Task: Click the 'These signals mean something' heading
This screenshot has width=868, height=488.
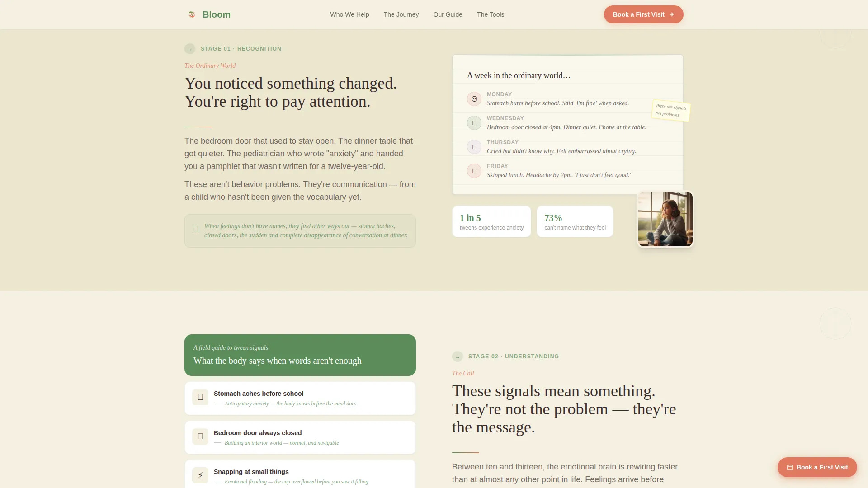Action: click(564, 409)
